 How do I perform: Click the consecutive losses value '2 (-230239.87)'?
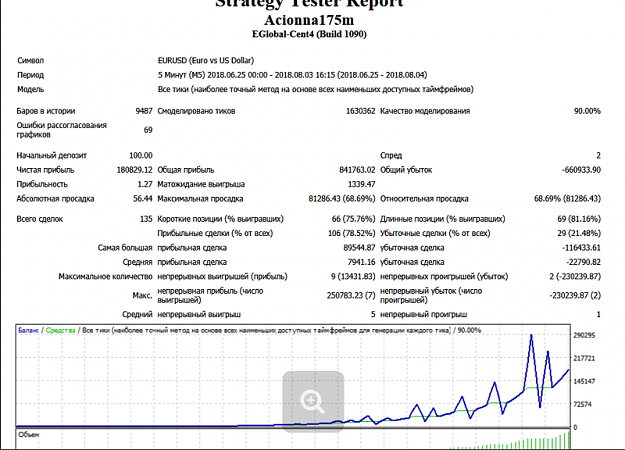pyautogui.click(x=575, y=276)
